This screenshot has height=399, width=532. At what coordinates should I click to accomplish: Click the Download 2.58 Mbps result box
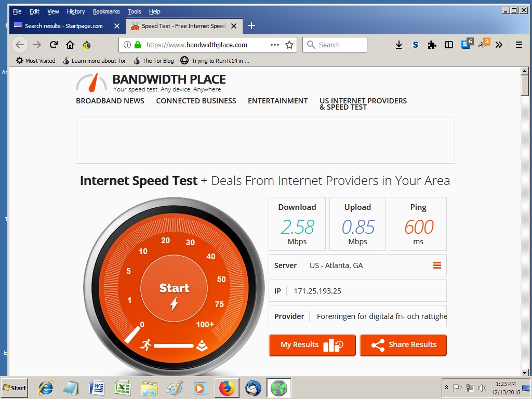pos(297,224)
